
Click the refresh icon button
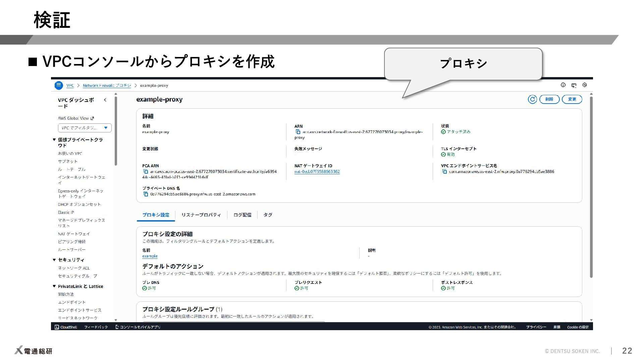[x=532, y=99]
